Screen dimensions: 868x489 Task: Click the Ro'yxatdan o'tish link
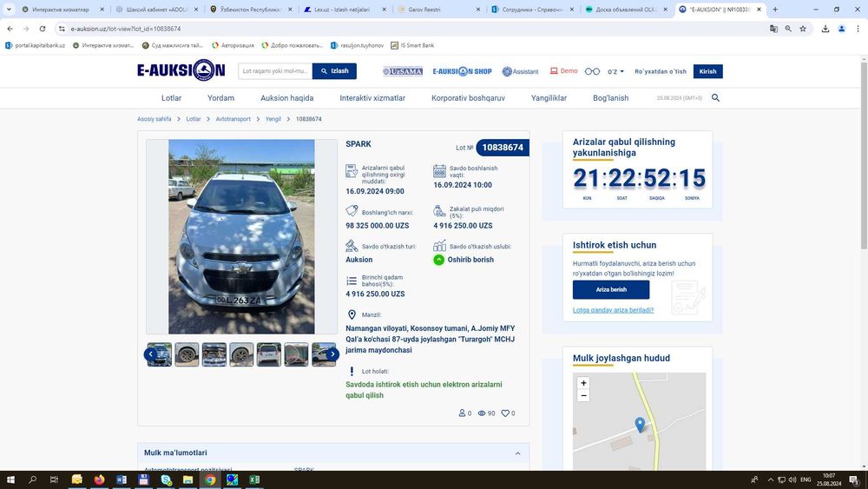pyautogui.click(x=661, y=71)
